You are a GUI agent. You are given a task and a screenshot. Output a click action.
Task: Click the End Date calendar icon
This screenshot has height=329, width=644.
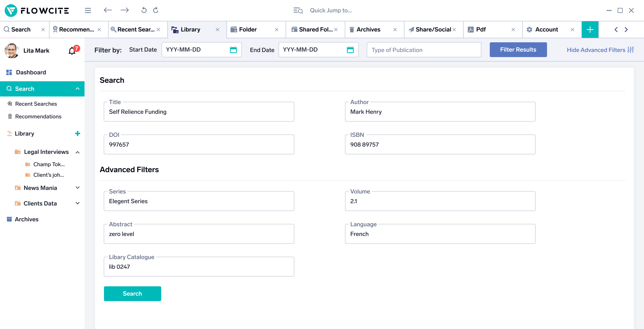click(350, 50)
